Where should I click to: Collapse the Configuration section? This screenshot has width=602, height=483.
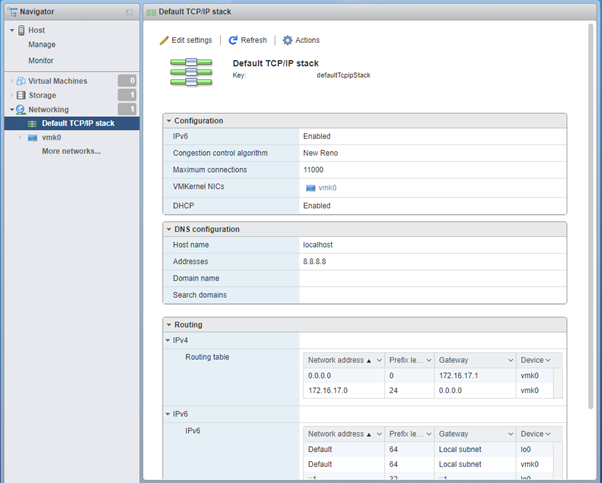click(169, 121)
